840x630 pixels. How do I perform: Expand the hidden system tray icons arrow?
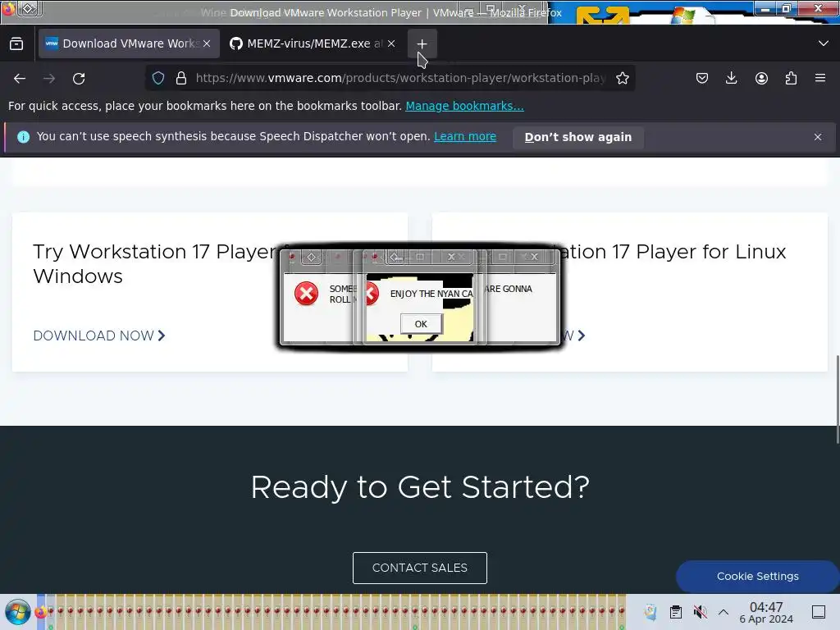(x=724, y=612)
